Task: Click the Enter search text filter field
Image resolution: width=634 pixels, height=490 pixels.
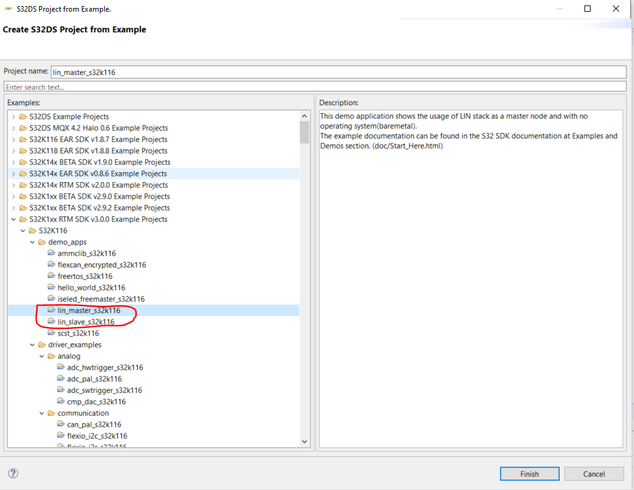Action: (315, 87)
